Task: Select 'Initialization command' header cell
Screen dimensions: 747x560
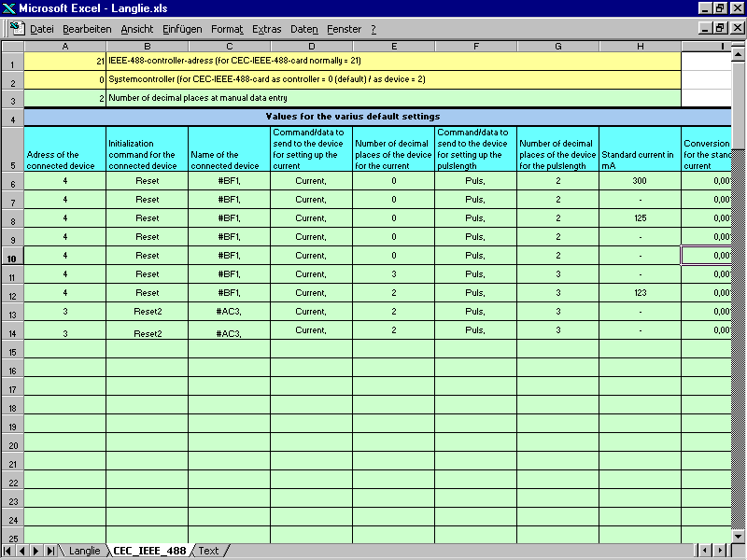Action: 148,148
